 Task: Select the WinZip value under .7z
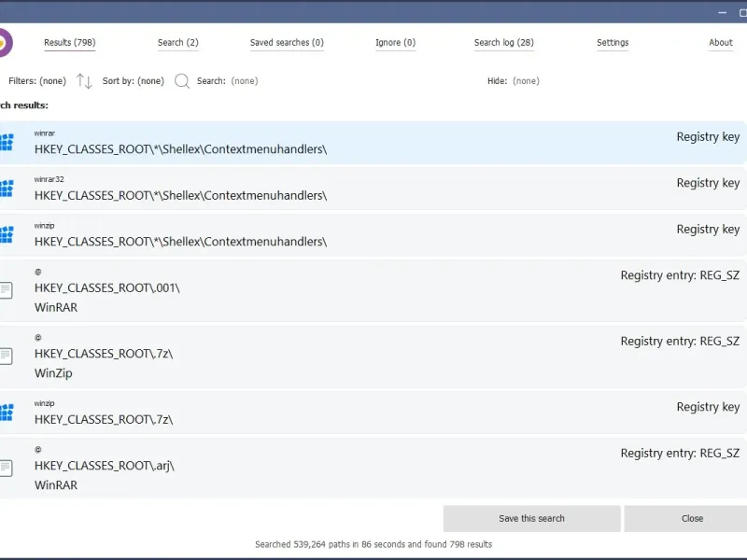tap(53, 372)
